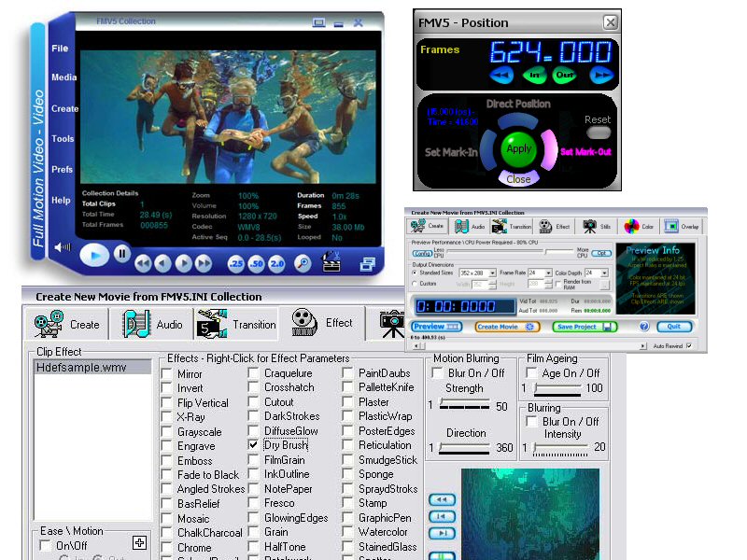Select the Stills camera icon
Viewport: 747px width, 560px height.
click(591, 224)
